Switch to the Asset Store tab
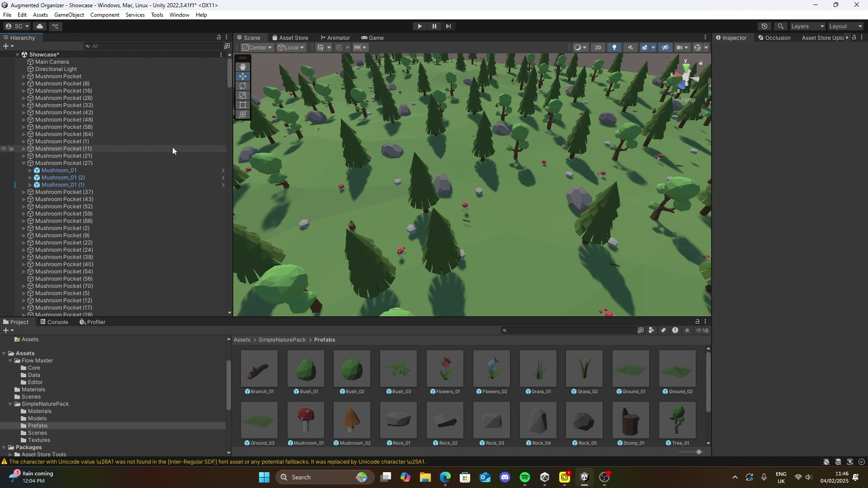The height and width of the screenshot is (488, 868). (x=290, y=38)
